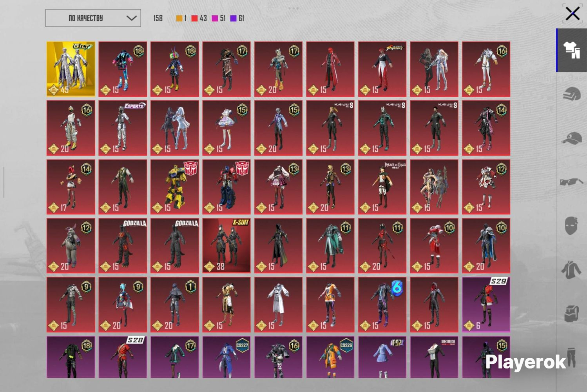Select the level 1 dark hooded outfit

tap(175, 305)
